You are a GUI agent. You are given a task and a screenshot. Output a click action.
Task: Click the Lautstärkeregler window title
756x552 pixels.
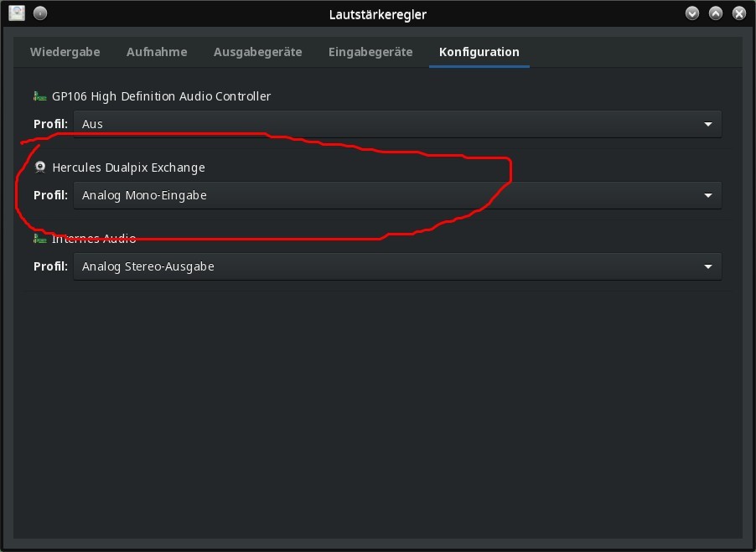point(378,14)
